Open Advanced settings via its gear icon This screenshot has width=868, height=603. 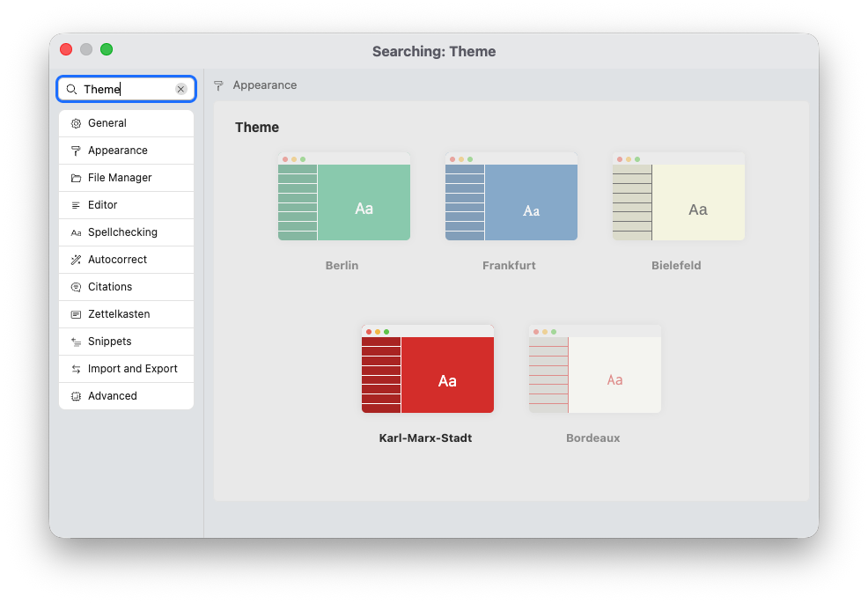pyautogui.click(x=76, y=396)
